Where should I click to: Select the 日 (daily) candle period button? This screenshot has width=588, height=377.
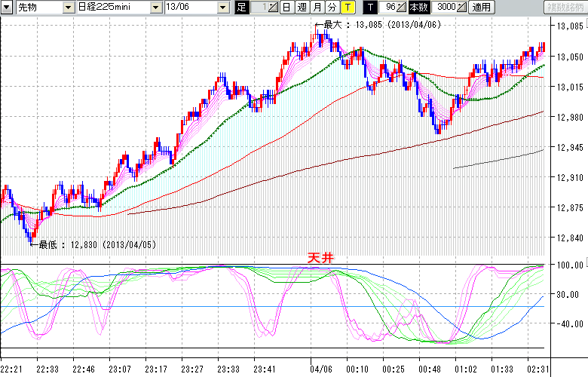(x=287, y=8)
